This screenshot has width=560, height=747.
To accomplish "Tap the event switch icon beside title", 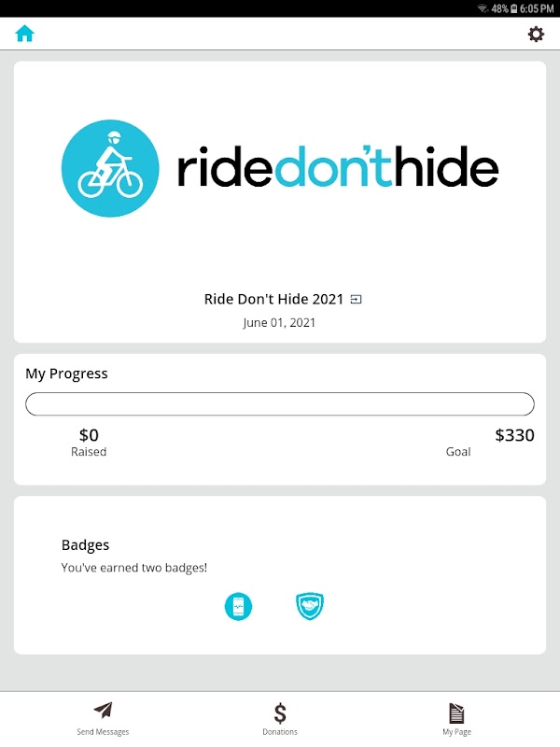I will tap(356, 300).
